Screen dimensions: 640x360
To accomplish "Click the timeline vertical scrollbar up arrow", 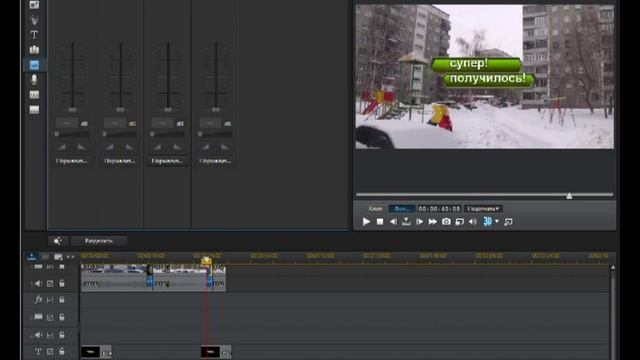I will point(613,268).
